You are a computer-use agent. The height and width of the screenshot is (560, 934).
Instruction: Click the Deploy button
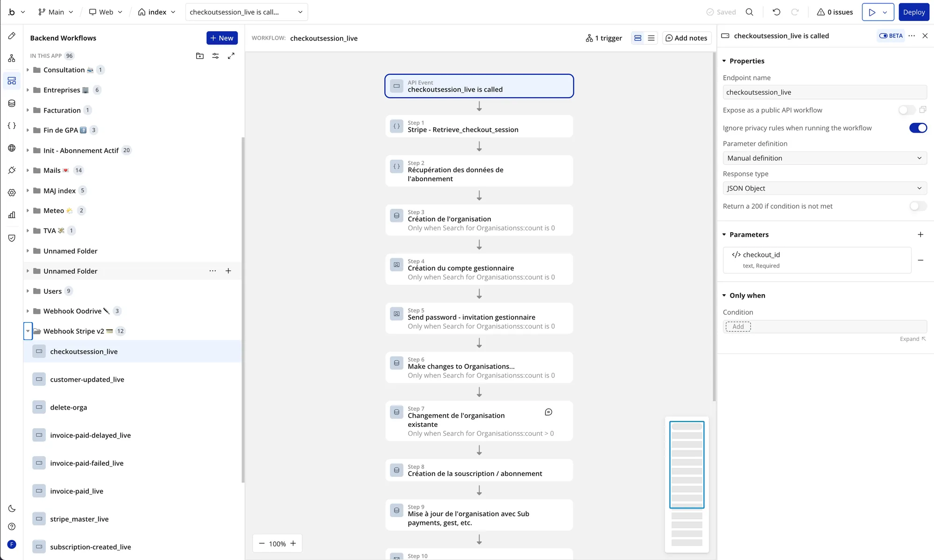click(913, 12)
